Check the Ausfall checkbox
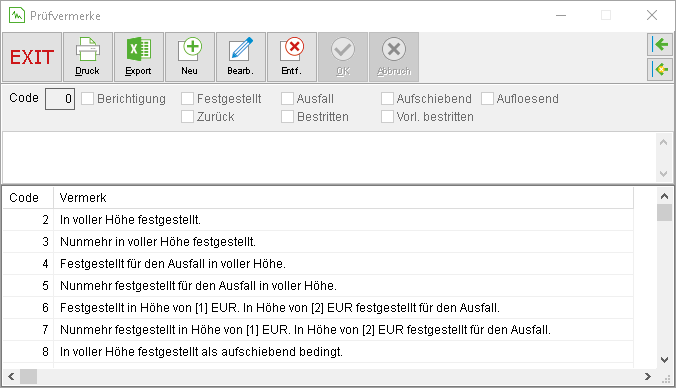The image size is (676, 388). 287,99
